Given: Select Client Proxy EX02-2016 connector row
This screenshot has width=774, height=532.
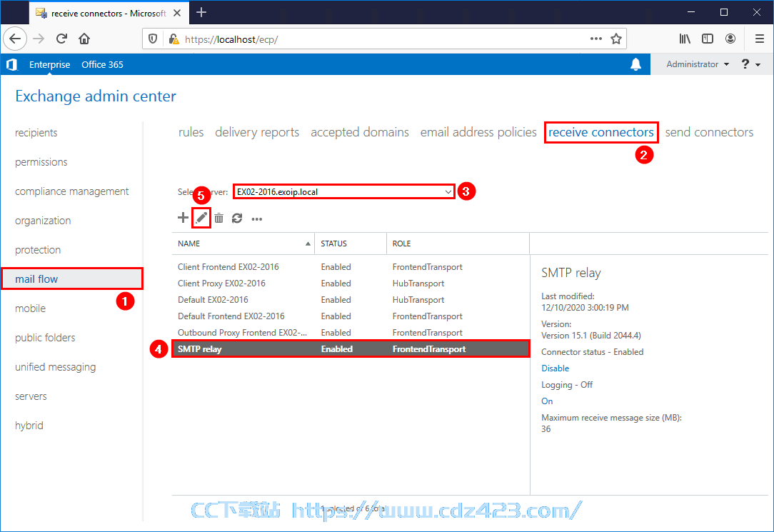Looking at the screenshot, I should click(x=351, y=283).
